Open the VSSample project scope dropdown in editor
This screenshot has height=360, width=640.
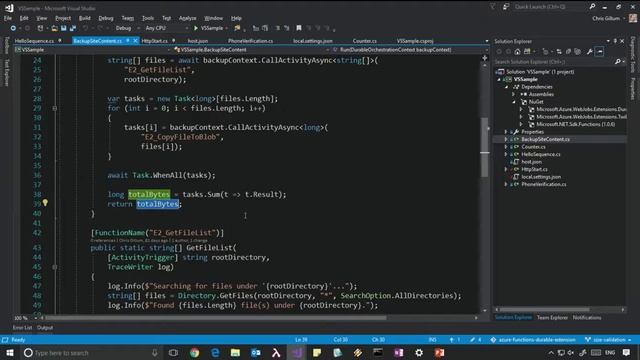pyautogui.click(x=92, y=50)
